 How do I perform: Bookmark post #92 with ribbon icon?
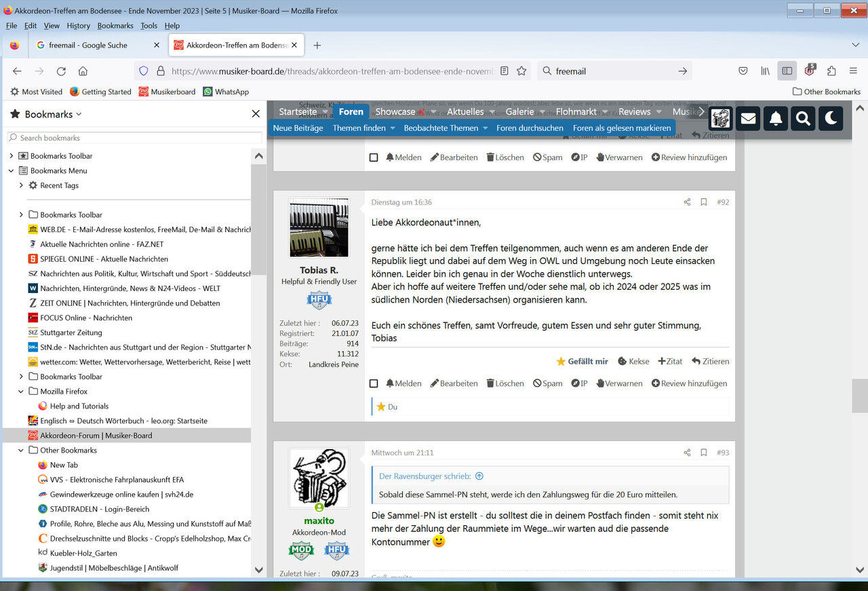[x=704, y=202]
